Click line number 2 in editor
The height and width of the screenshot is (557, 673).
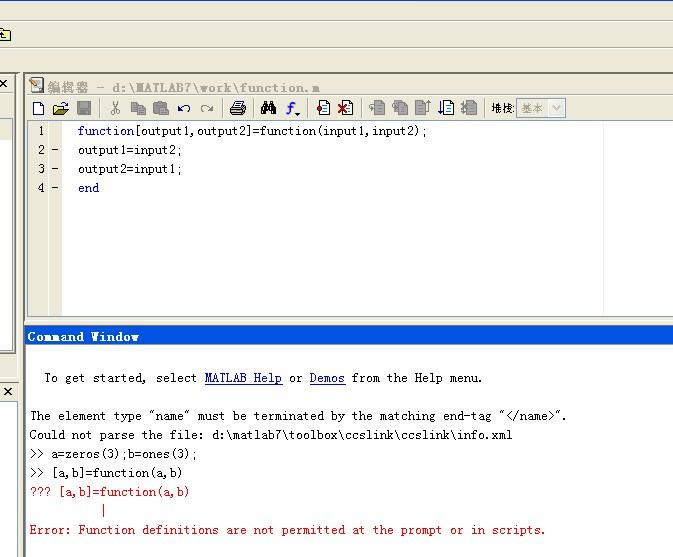(x=41, y=150)
